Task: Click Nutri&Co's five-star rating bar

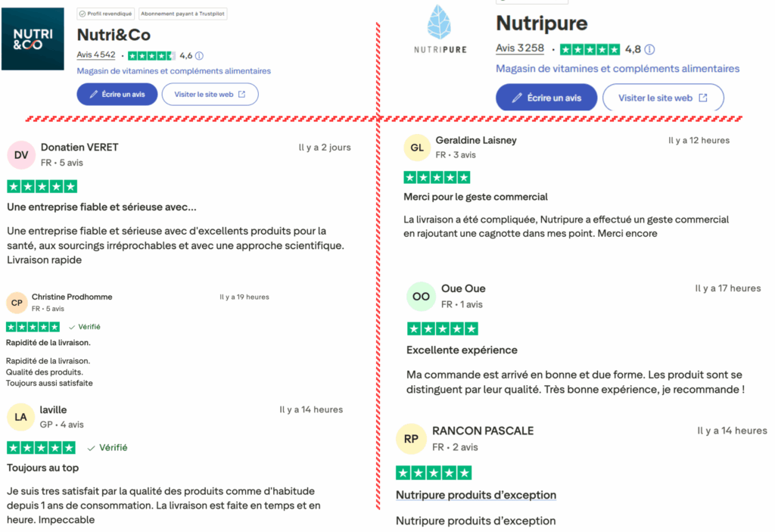Action: click(151, 55)
